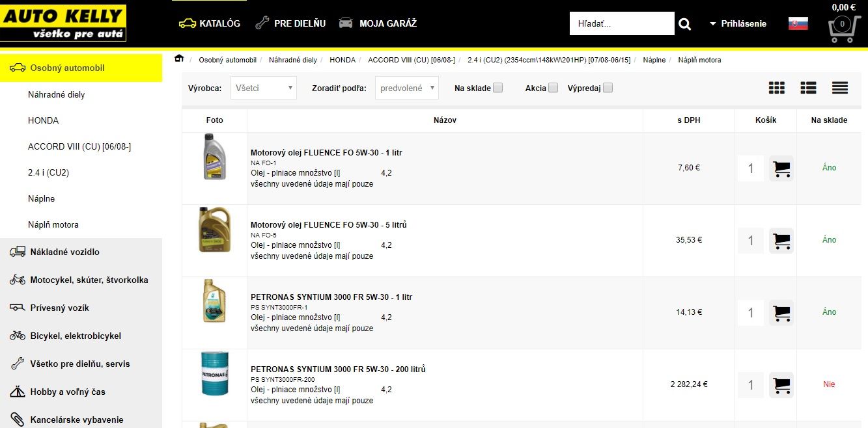This screenshot has width=868, height=428.
Task: Click the FLUENCE 1 litr bottle thumbnail
Action: (214, 157)
